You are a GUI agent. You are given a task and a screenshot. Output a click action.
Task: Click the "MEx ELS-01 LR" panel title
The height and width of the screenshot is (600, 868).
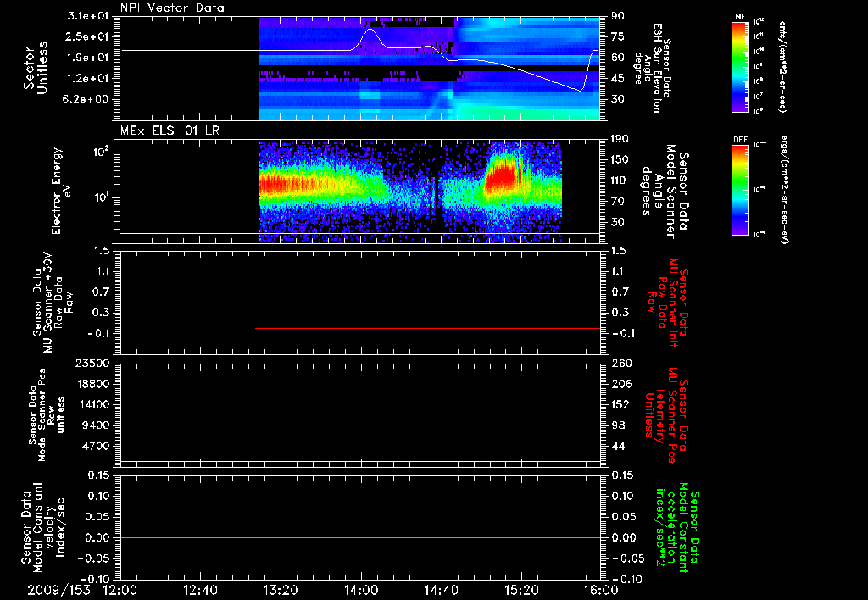click(x=170, y=131)
